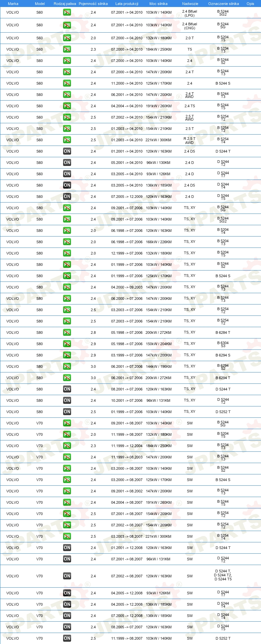Click the 05.2001 -> 04.2010 production dates
This screenshot has width=261, height=644.
coord(127,163)
